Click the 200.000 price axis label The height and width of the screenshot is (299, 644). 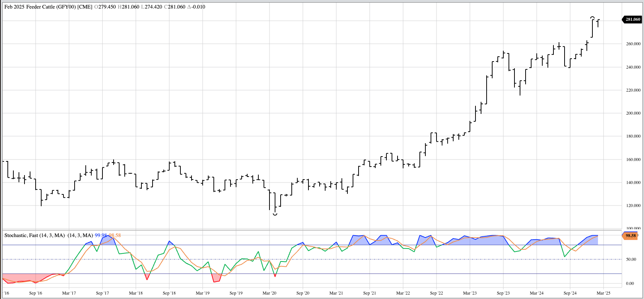[633, 113]
